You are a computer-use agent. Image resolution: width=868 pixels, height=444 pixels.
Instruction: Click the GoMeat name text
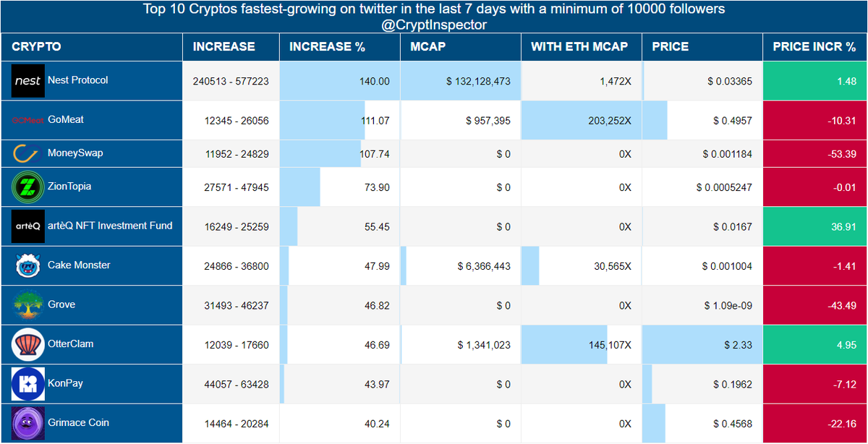click(x=66, y=120)
